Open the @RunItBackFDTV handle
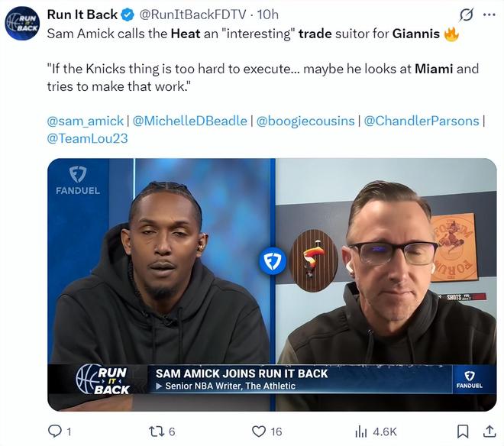This screenshot has height=446, width=504. (x=192, y=15)
